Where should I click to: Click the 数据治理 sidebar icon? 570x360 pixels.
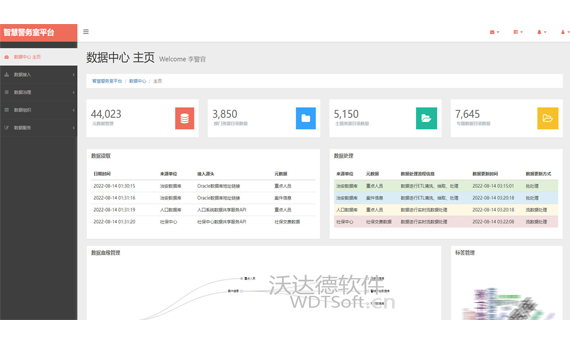pyautogui.click(x=7, y=92)
